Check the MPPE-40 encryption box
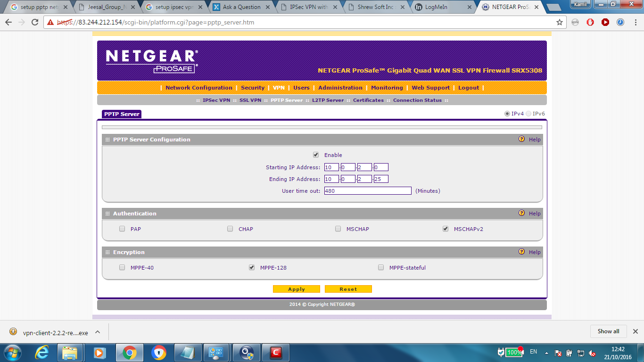644x362 pixels. [x=122, y=267]
